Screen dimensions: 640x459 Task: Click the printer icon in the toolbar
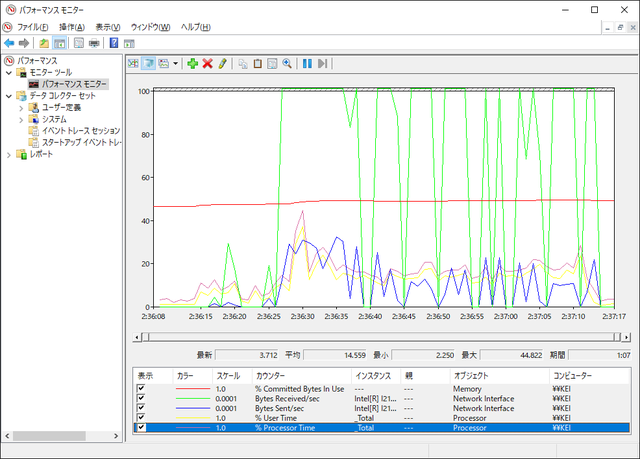(94, 43)
